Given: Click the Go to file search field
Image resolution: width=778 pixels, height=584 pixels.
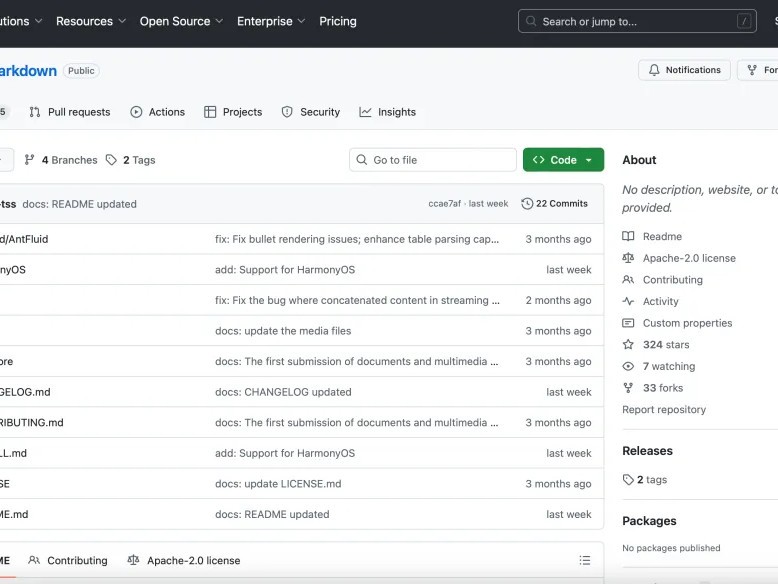Looking at the screenshot, I should [x=433, y=160].
